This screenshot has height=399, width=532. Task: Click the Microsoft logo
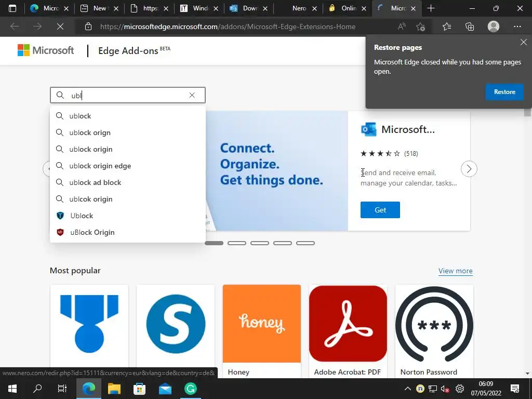tap(46, 50)
